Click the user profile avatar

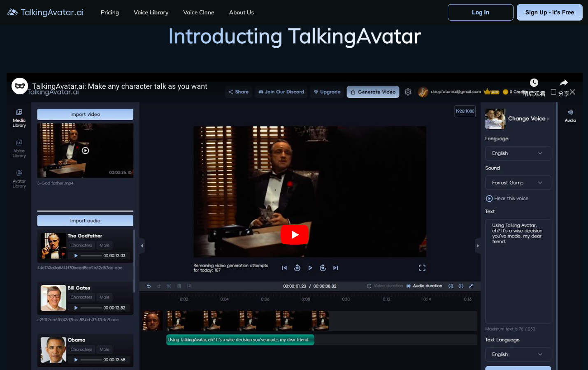(x=423, y=92)
